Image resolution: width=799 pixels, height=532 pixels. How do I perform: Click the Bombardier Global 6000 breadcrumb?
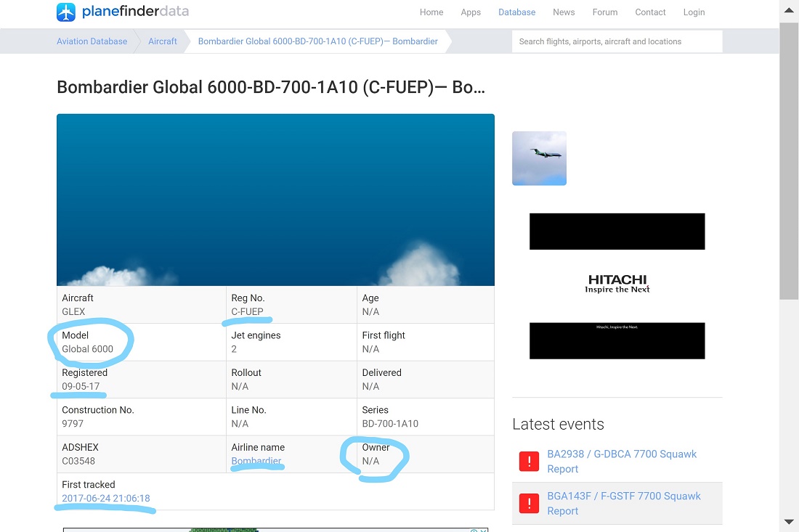(317, 41)
